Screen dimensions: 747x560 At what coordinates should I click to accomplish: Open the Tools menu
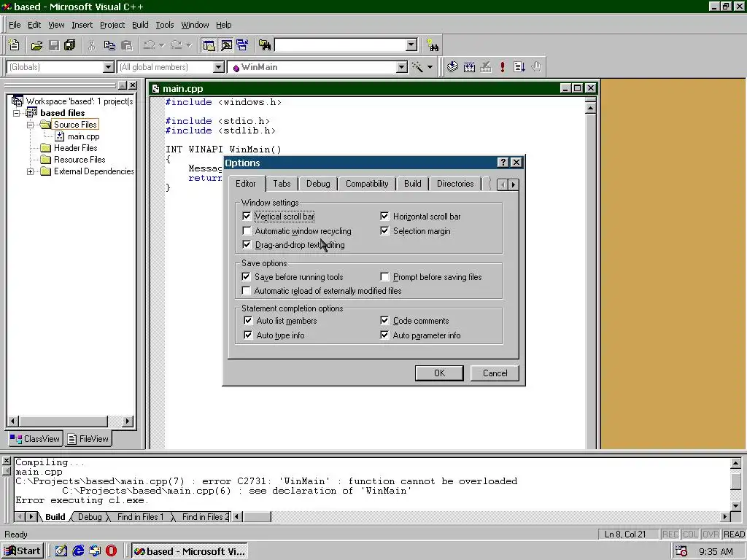tap(165, 25)
